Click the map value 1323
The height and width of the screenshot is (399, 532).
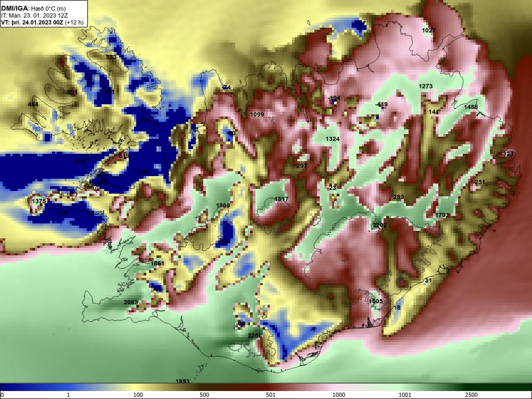click(506, 154)
